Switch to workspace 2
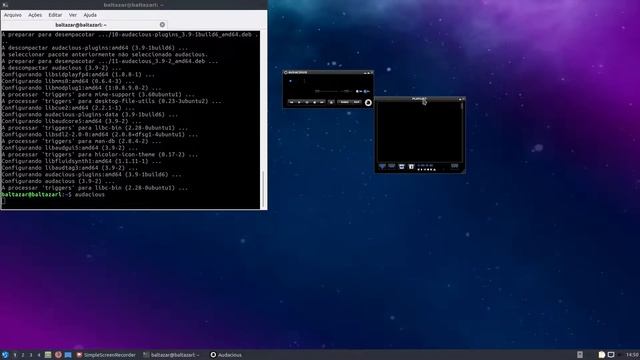This screenshot has height=360, width=640. coord(23,355)
